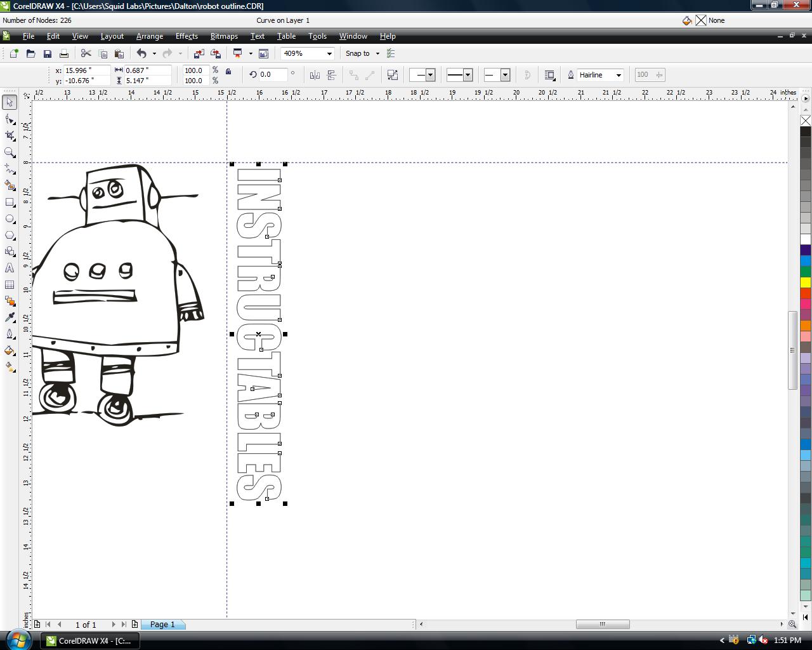
Task: Click the rotation angle input field
Action: (x=273, y=75)
